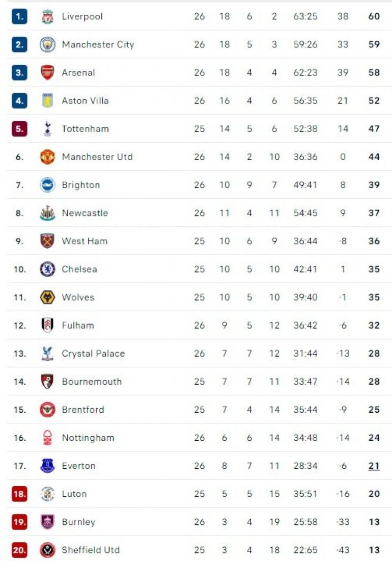This screenshot has height=561, width=392.
Task: Click the Tottenham cockerel crest
Action: [47, 129]
